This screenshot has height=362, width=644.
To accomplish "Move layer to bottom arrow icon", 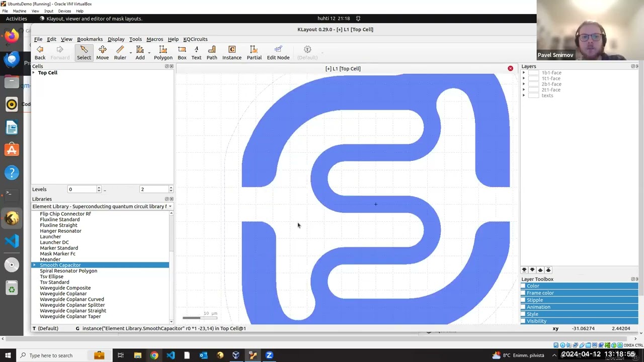I will click(524, 270).
